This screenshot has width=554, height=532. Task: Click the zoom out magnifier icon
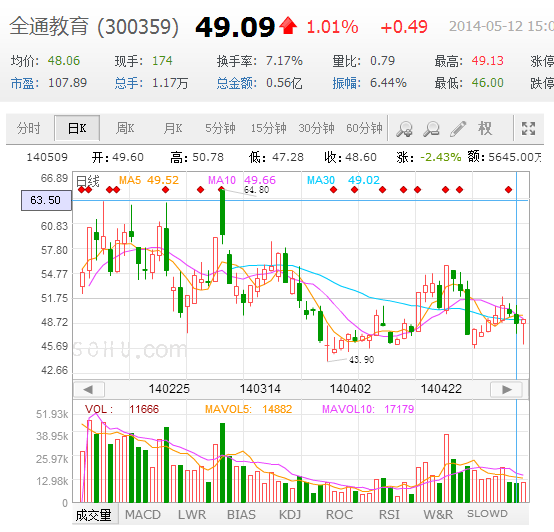pyautogui.click(x=431, y=129)
